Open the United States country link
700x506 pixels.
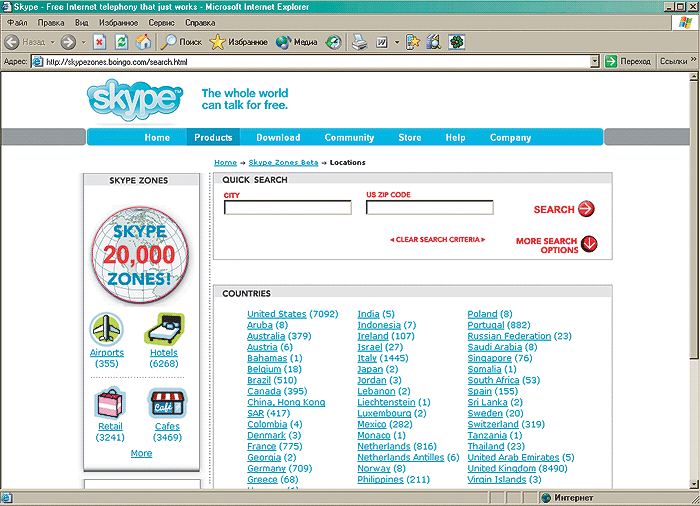coord(277,314)
